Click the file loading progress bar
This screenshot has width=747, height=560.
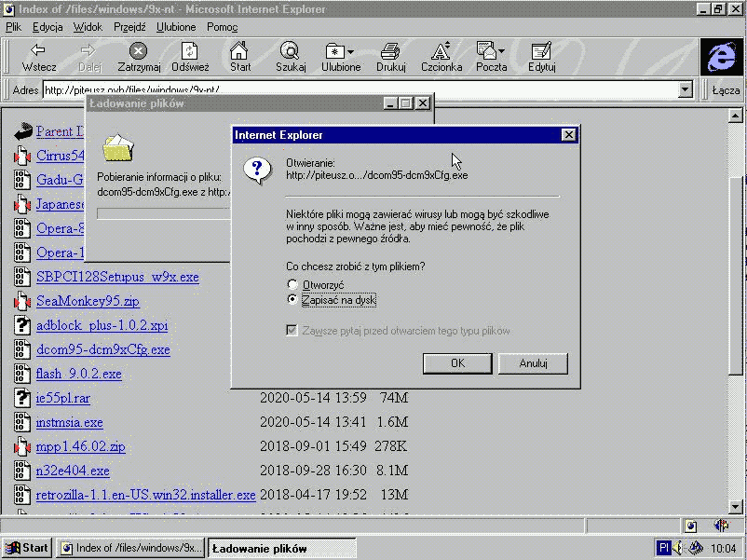pyautogui.click(x=163, y=213)
